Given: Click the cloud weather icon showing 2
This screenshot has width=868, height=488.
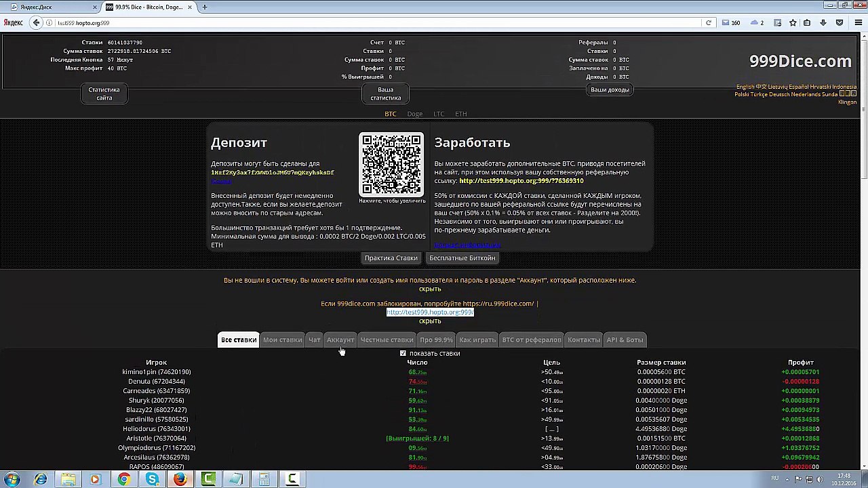Looking at the screenshot, I should click(x=757, y=22).
